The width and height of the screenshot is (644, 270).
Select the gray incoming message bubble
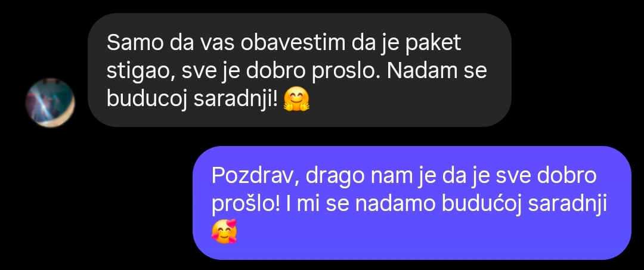(299, 70)
